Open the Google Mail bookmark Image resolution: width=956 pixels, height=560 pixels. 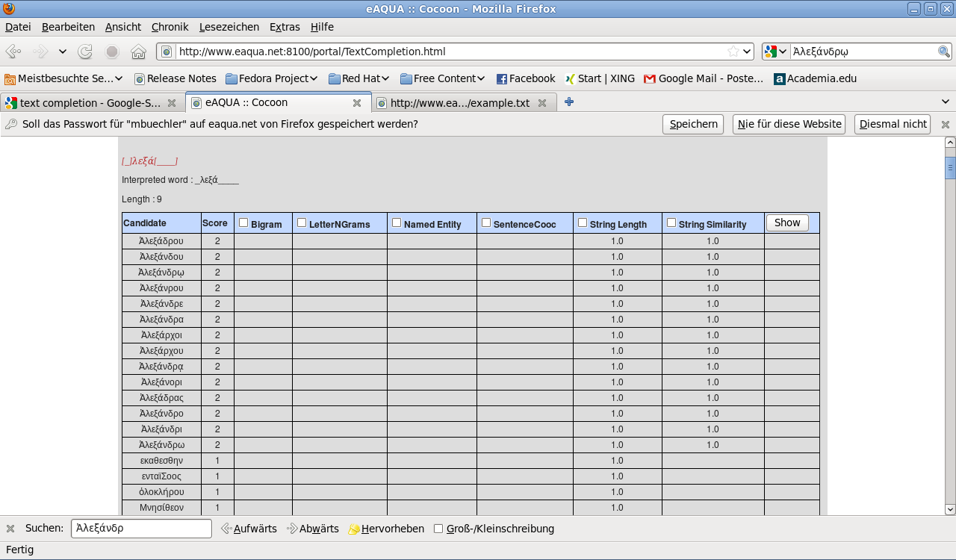(x=704, y=78)
